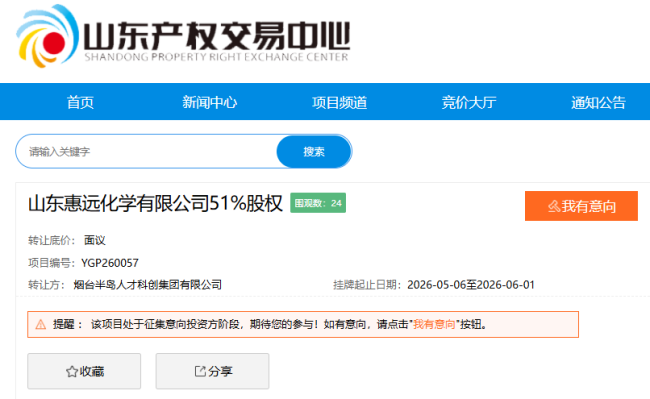Select the title 山东惠远化学有限公司51%股权
The height and width of the screenshot is (399, 650).
click(x=155, y=203)
